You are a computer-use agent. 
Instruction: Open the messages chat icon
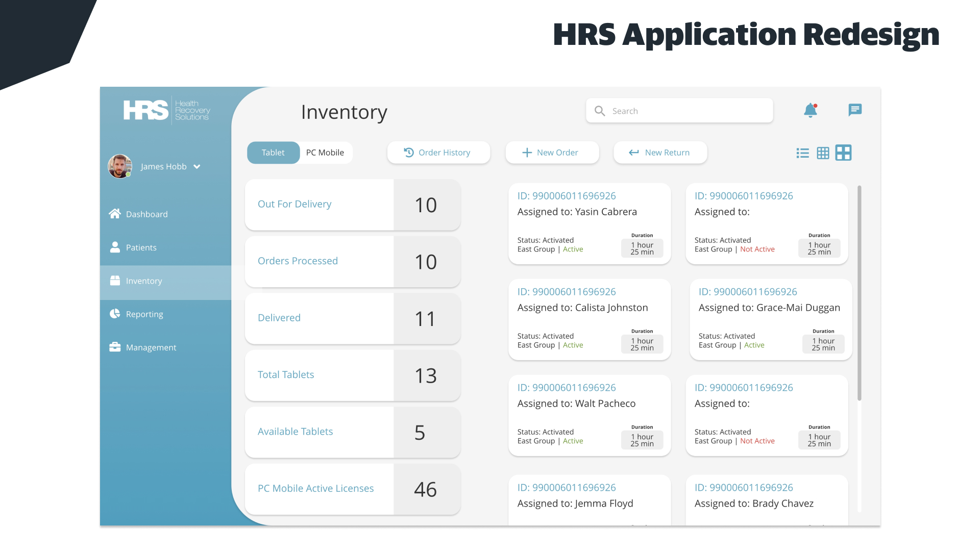[854, 110]
